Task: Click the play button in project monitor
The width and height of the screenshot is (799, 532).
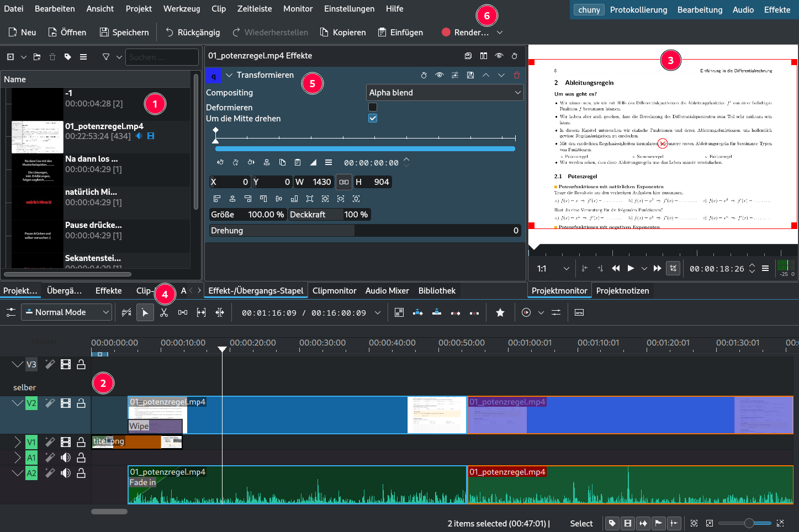Action: pyautogui.click(x=631, y=269)
